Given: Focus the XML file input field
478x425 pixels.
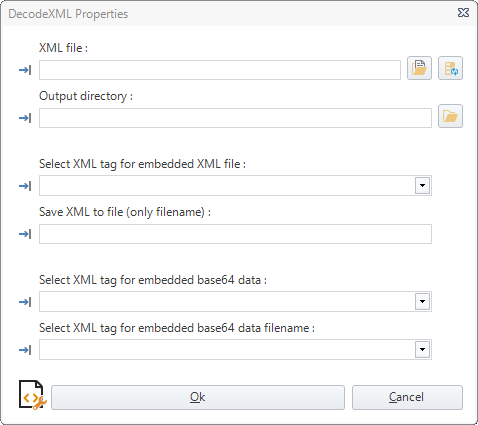Looking at the screenshot, I should click(x=220, y=70).
